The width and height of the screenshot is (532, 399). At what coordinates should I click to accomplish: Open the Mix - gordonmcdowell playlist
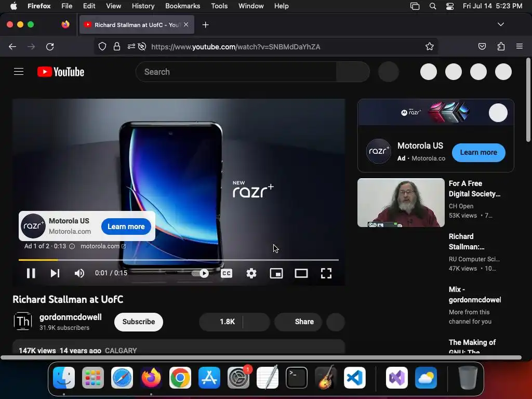(x=475, y=295)
